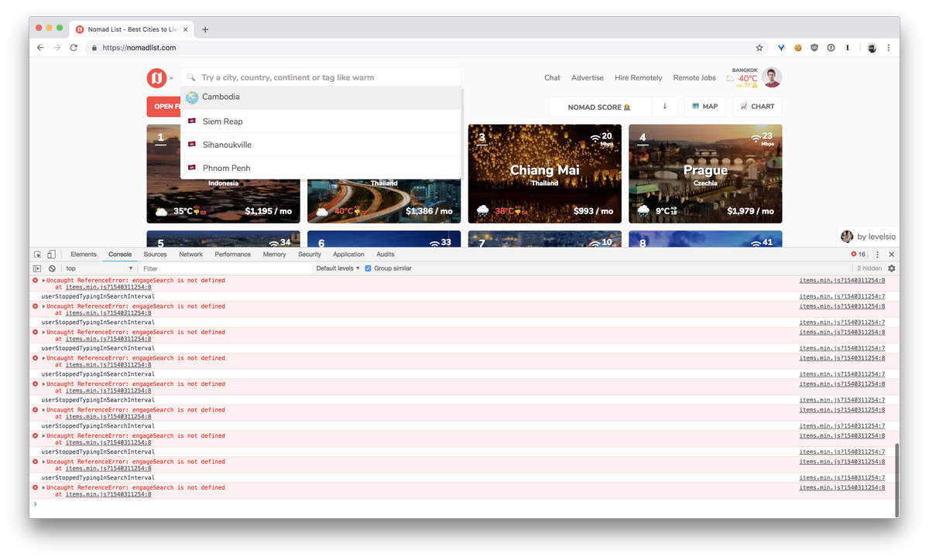Switch to the Network tab
The height and width of the screenshot is (560, 929).
tap(190, 254)
